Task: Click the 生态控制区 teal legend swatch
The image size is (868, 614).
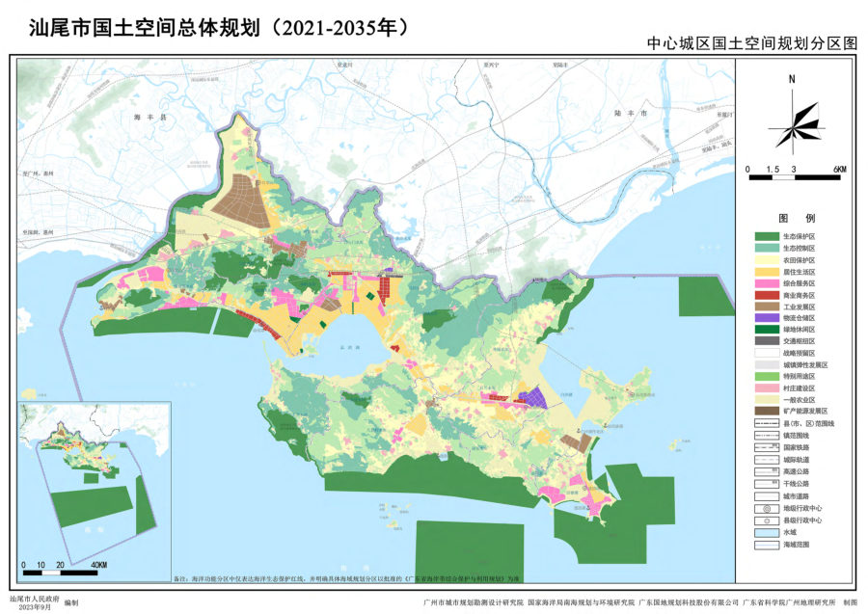Action: pyautogui.click(x=766, y=248)
